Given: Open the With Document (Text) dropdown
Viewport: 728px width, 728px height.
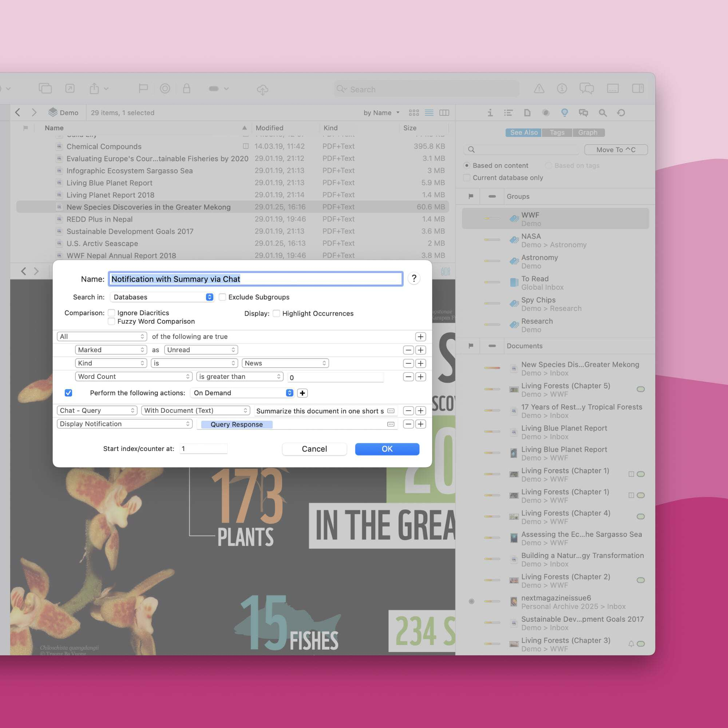Looking at the screenshot, I should tap(195, 410).
